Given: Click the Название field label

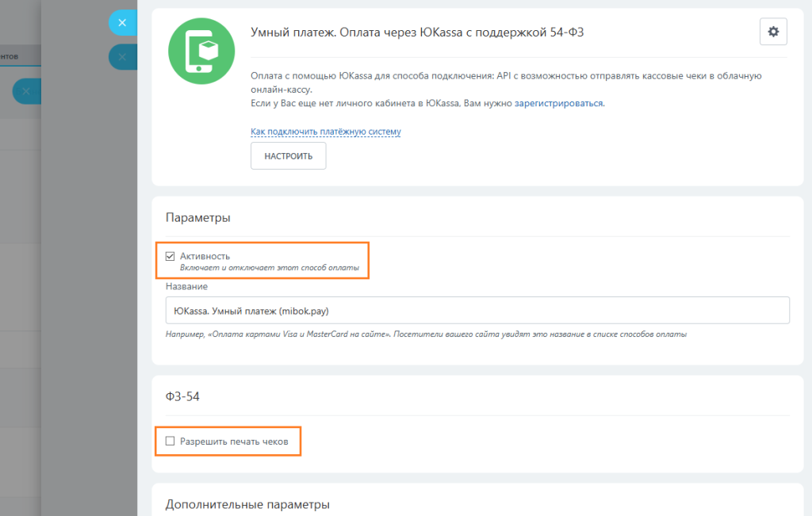Looking at the screenshot, I should pos(186,286).
